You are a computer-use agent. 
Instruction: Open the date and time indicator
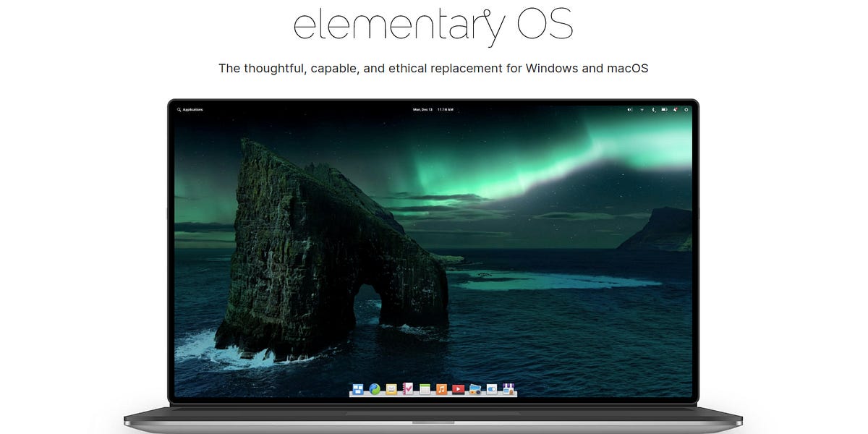433,109
